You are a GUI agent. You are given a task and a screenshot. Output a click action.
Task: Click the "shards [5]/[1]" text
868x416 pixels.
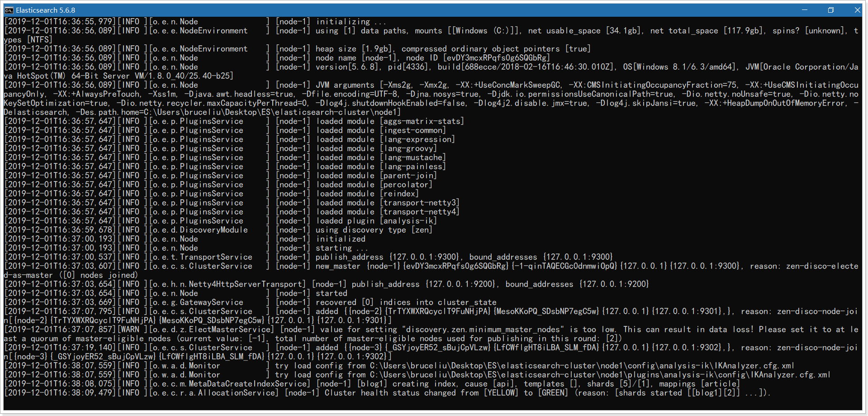pyautogui.click(x=618, y=384)
